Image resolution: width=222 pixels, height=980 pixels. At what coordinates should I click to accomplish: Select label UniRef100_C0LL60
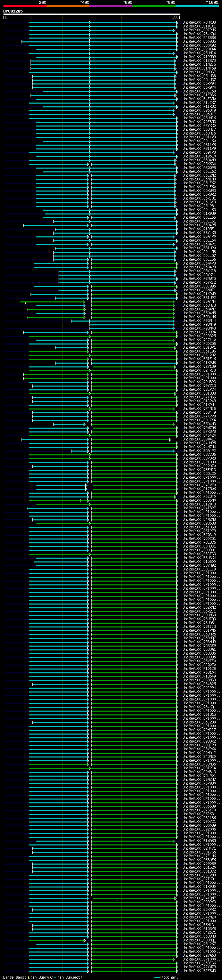tap(199, 141)
